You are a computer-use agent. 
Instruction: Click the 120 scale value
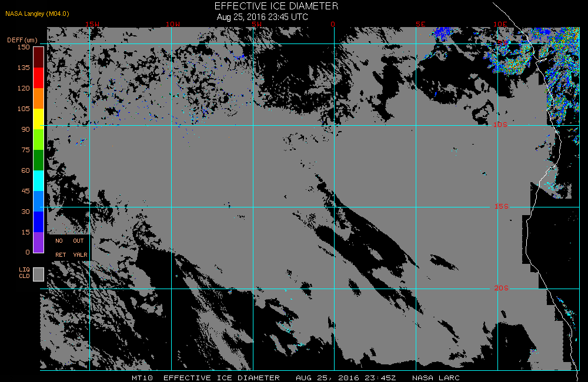[x=24, y=88]
